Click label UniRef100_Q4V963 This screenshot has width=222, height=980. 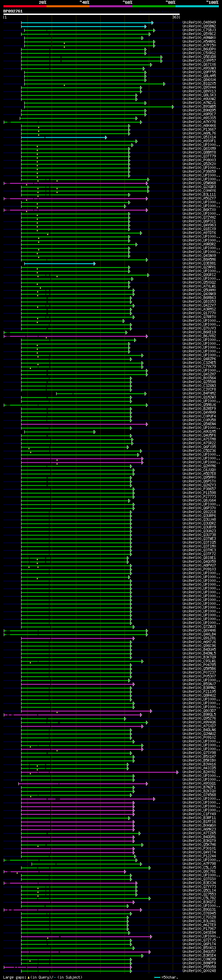point(199,225)
